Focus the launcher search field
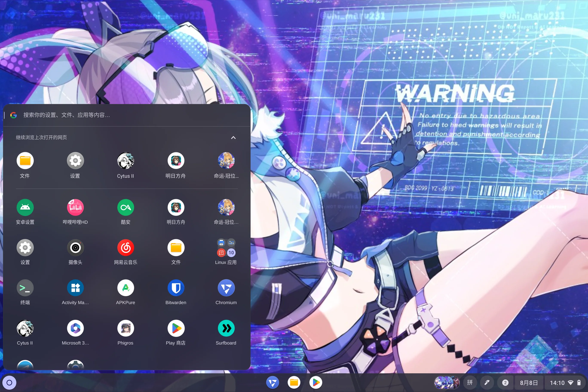The image size is (588, 392). [127, 115]
